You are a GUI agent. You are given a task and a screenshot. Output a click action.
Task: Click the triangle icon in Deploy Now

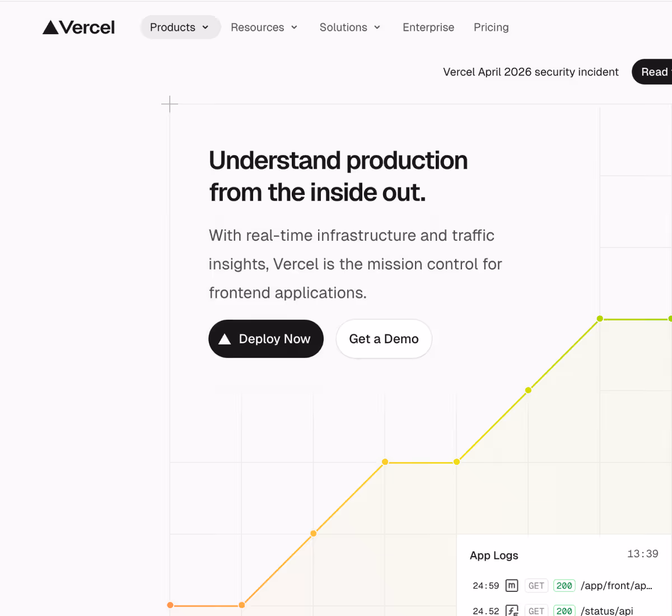[x=225, y=339]
